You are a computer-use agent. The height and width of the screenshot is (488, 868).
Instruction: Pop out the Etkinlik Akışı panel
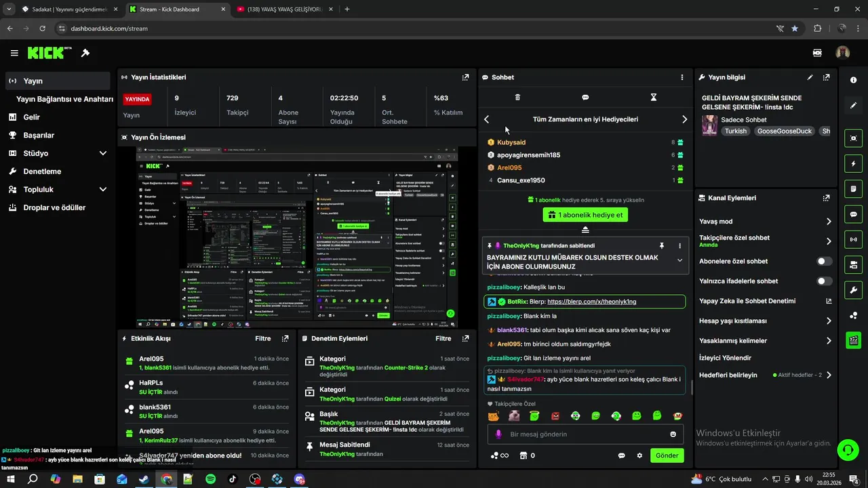click(x=285, y=338)
